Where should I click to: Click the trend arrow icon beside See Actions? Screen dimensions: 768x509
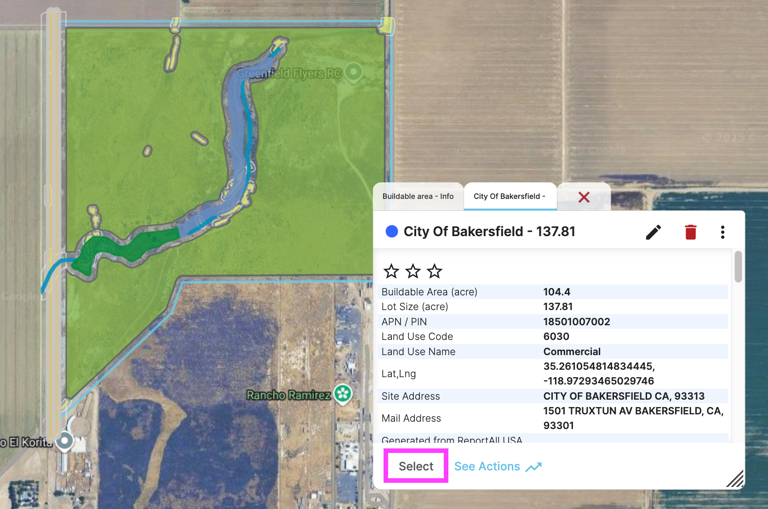[x=533, y=467]
